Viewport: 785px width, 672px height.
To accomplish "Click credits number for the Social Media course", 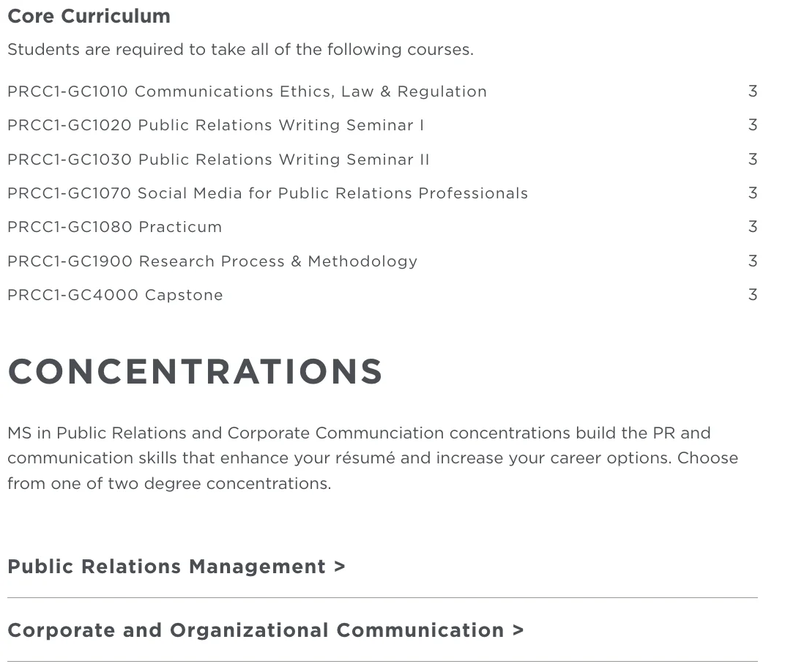I will click(x=752, y=193).
